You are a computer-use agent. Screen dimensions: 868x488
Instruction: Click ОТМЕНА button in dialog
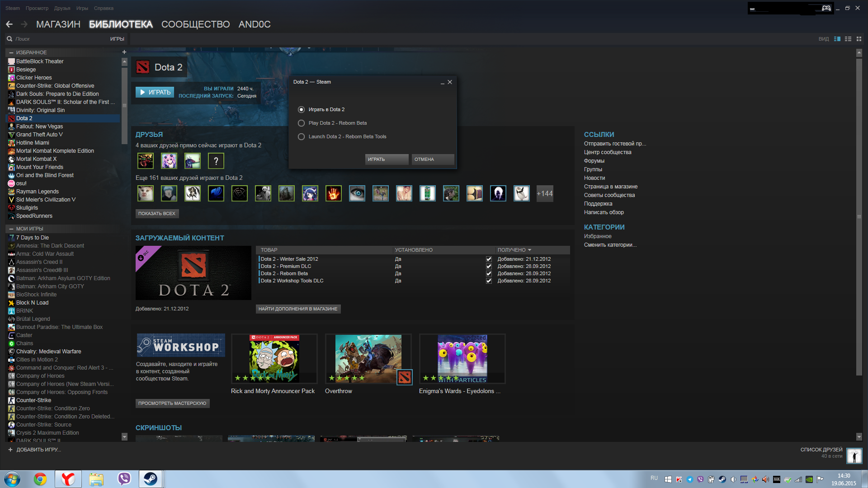pos(433,160)
